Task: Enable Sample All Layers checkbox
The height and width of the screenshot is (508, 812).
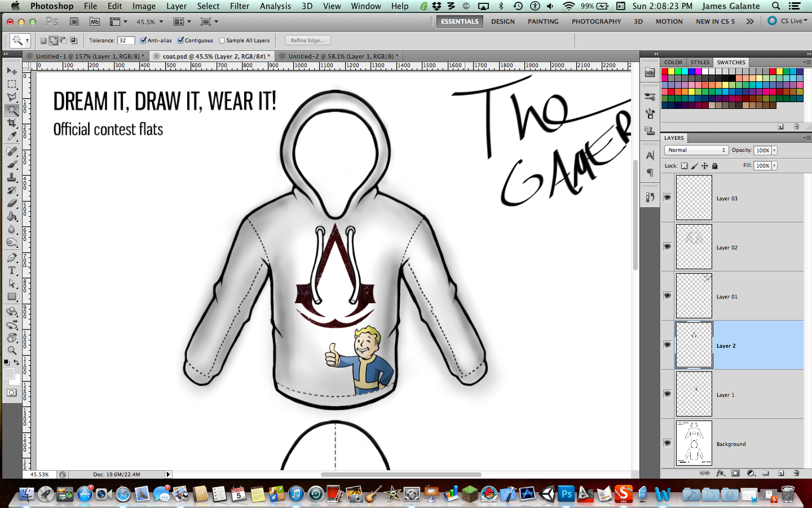Action: (x=222, y=41)
